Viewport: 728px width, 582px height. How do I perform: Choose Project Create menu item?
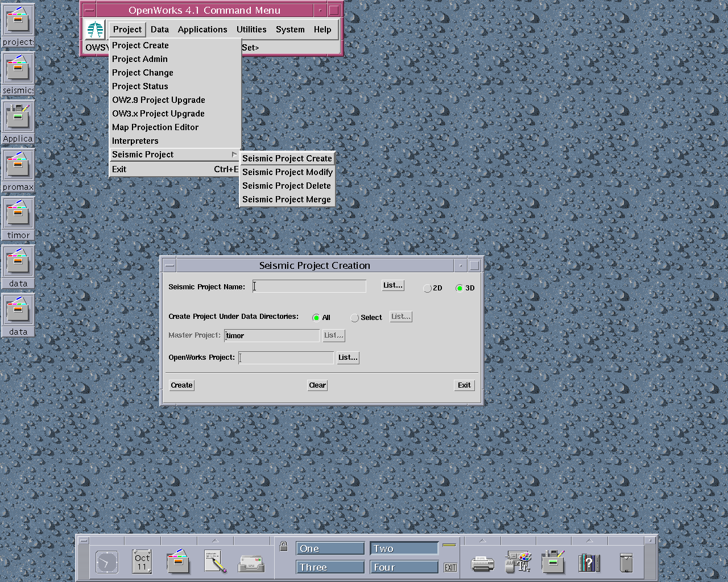175,45
